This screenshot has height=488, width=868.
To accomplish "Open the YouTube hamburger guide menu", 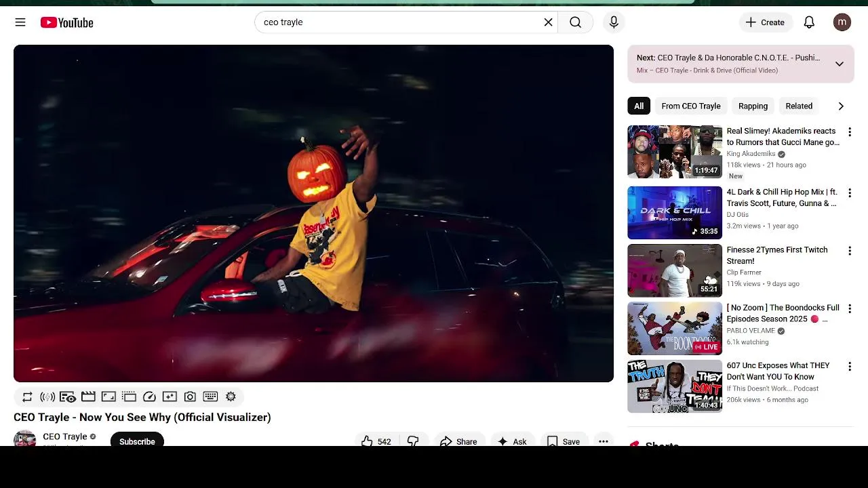I will (20, 22).
